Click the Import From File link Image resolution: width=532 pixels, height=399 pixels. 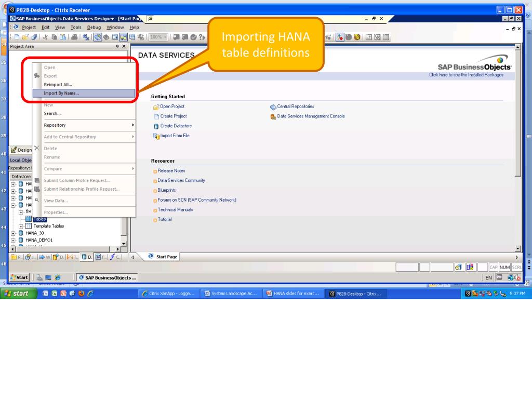tap(175, 136)
